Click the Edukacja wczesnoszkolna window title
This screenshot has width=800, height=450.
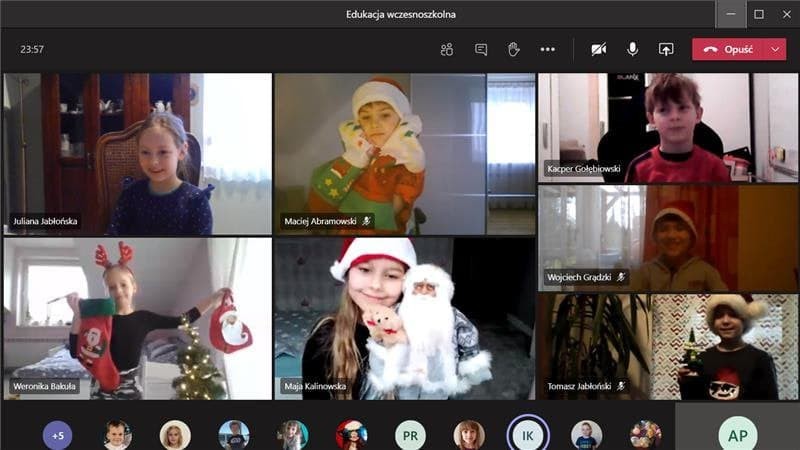click(x=401, y=14)
